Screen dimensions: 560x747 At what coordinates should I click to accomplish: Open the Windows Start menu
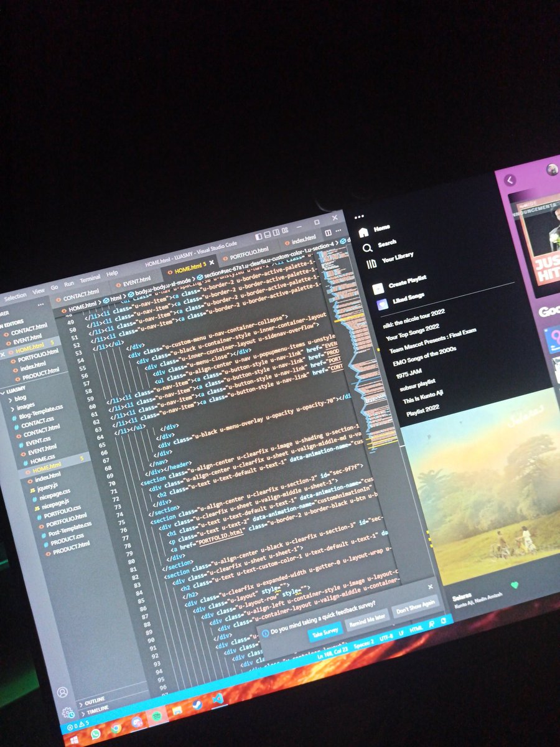click(74, 740)
